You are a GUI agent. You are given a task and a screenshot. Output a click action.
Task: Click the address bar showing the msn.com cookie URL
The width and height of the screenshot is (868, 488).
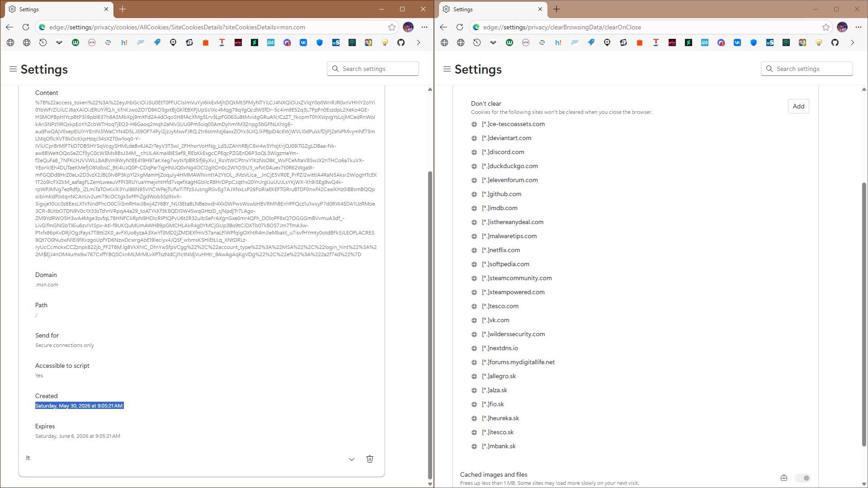[217, 27]
